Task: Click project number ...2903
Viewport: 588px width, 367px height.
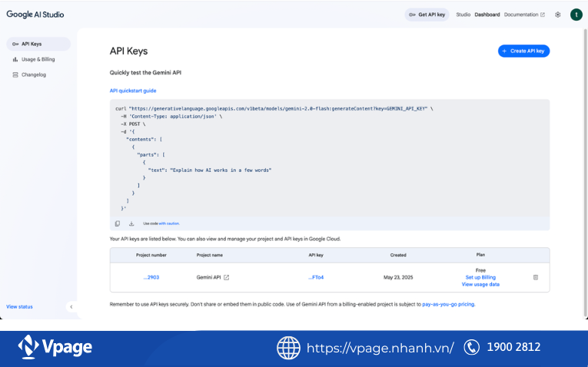Action: (151, 277)
